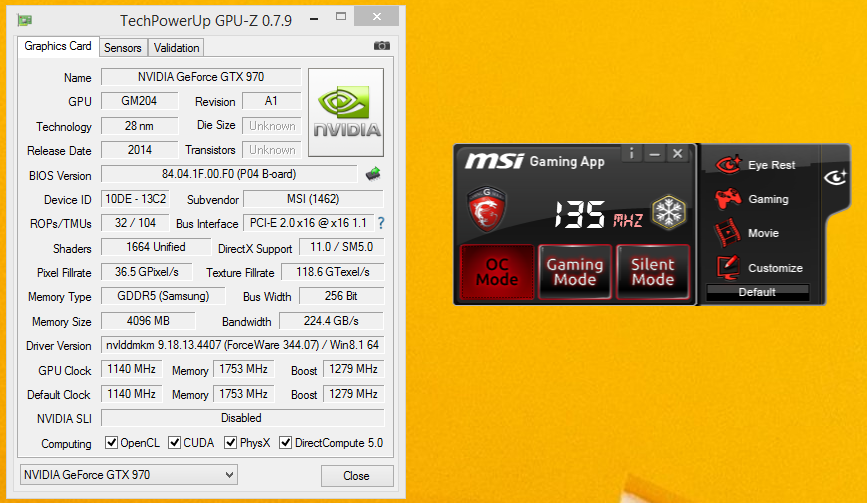The height and width of the screenshot is (503, 867).
Task: Toggle the DirectCompute 5.0 checkbox
Action: point(285,443)
